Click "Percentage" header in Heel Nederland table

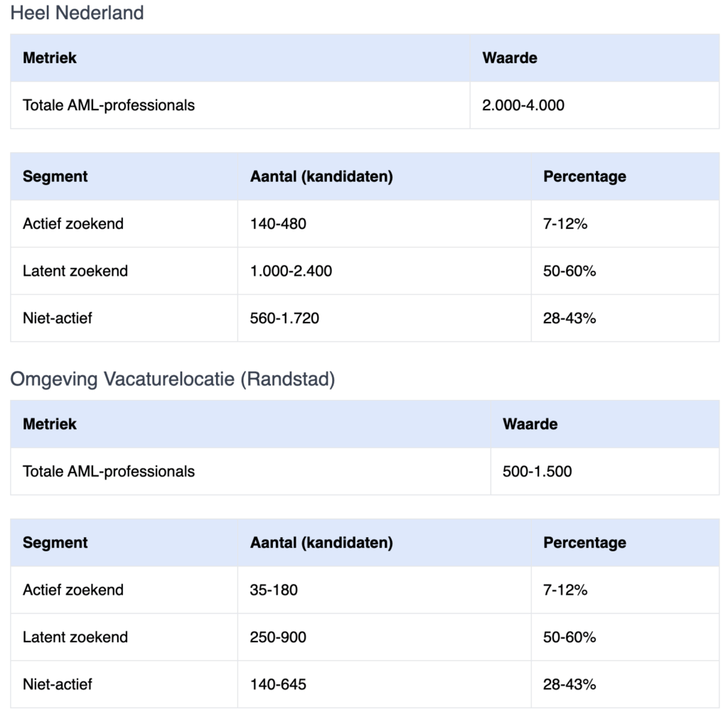click(584, 176)
